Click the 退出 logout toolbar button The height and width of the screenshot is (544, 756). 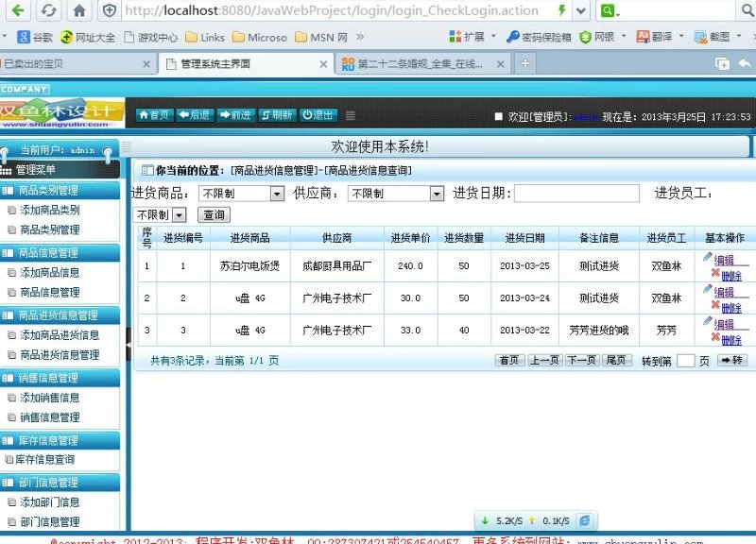(x=318, y=115)
